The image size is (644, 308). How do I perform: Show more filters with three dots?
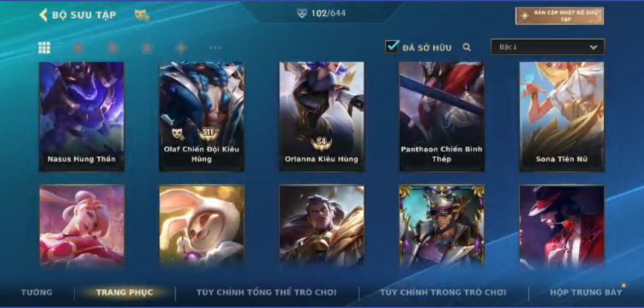(x=215, y=48)
